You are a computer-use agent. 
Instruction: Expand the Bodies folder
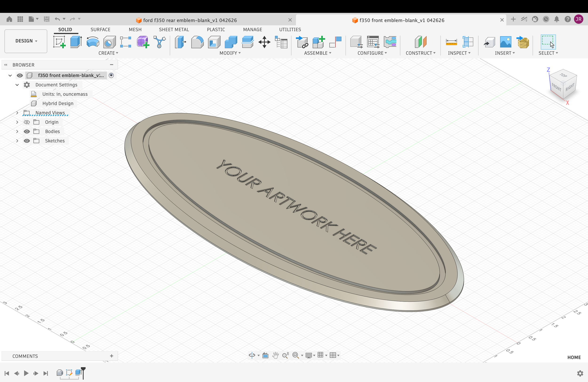coord(17,131)
